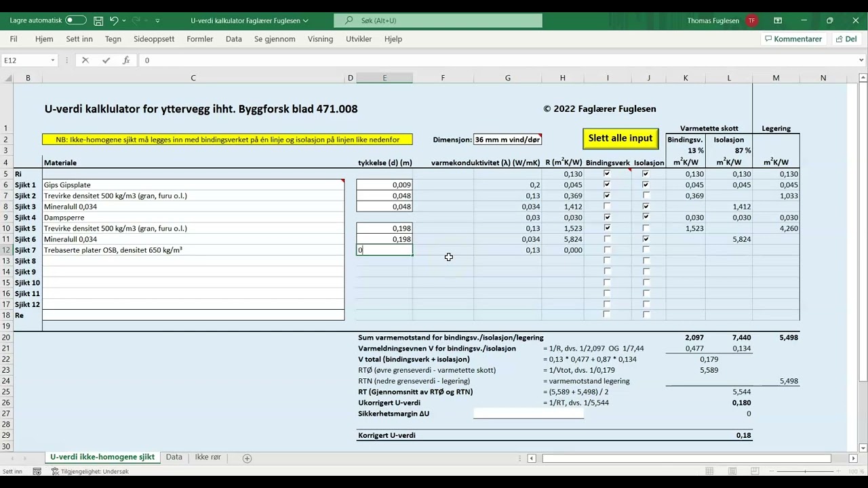The height and width of the screenshot is (488, 868).
Task: Open the Visning tab
Action: click(320, 39)
